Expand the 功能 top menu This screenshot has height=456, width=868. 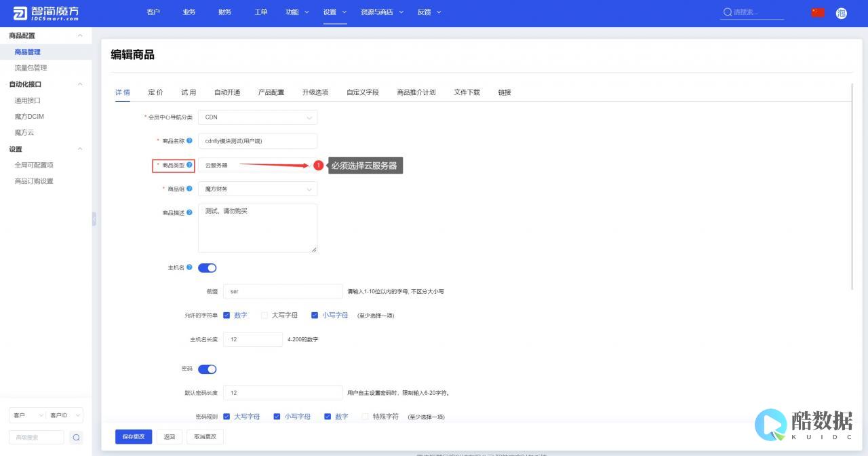pos(297,12)
